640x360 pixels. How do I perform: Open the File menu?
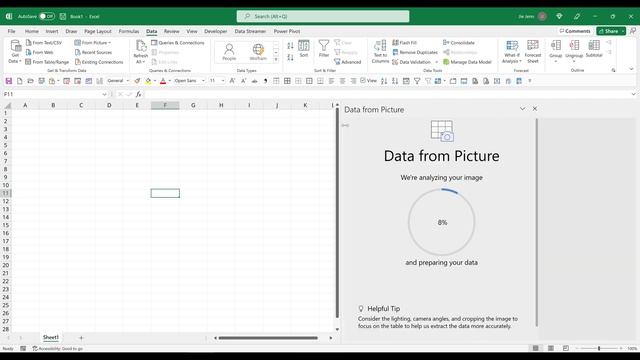11,31
